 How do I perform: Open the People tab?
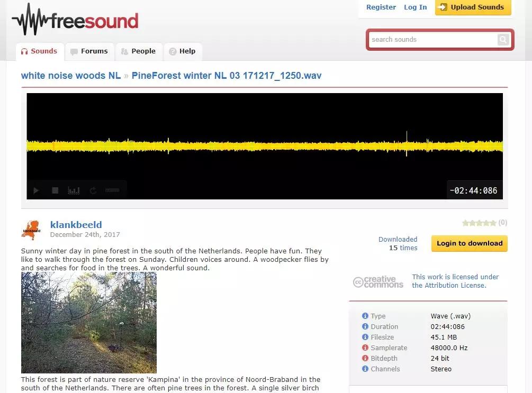[139, 51]
